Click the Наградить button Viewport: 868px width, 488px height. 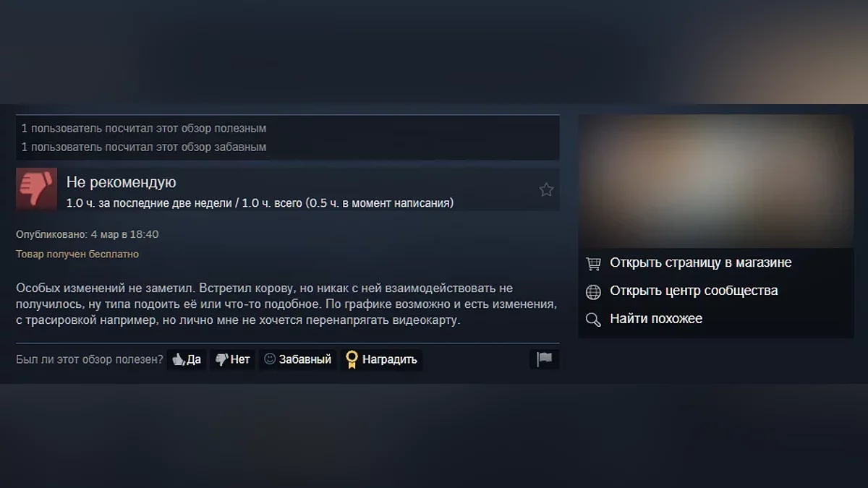pos(381,359)
